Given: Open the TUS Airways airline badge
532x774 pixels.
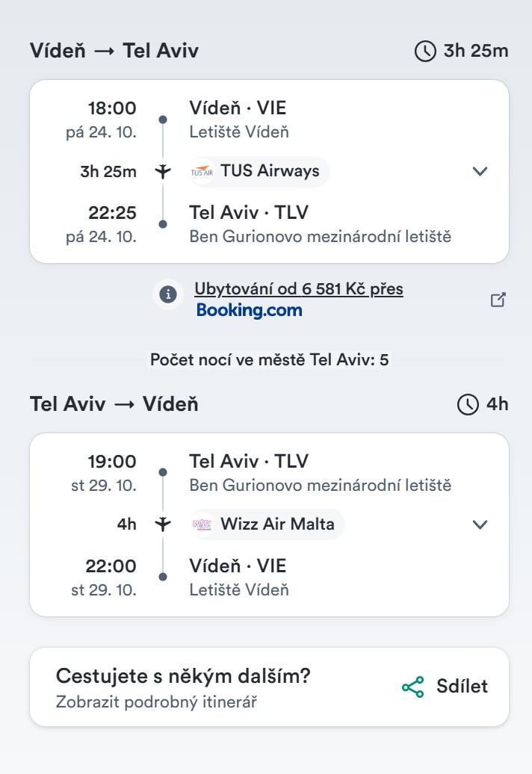Looking at the screenshot, I should (259, 172).
